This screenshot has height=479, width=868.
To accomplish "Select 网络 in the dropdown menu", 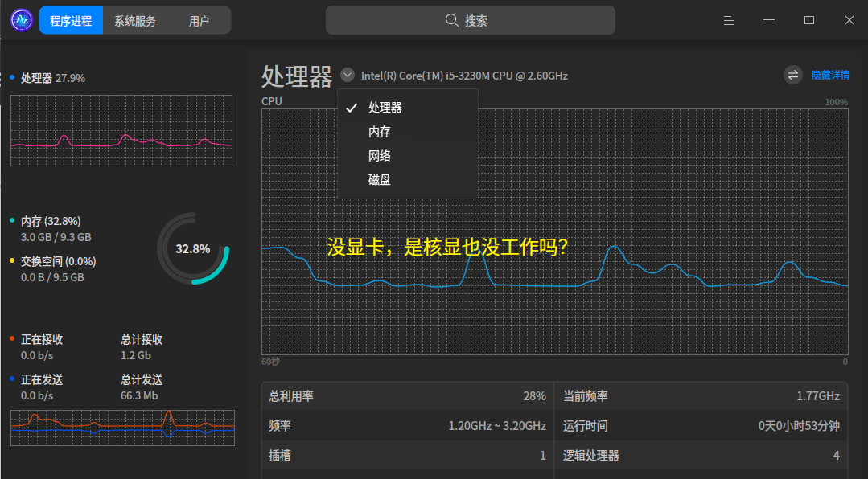I will pos(407,156).
